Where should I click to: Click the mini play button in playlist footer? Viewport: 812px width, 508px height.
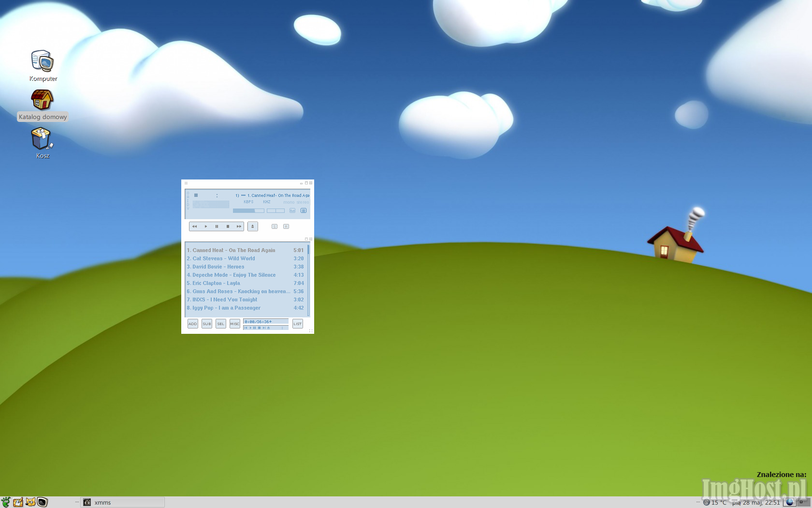coord(250,328)
